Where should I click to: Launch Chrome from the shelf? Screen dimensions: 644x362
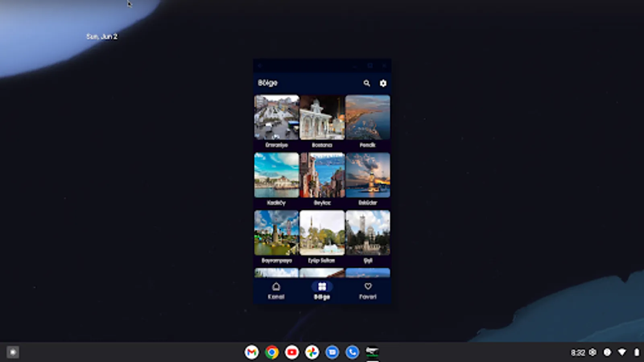272,352
